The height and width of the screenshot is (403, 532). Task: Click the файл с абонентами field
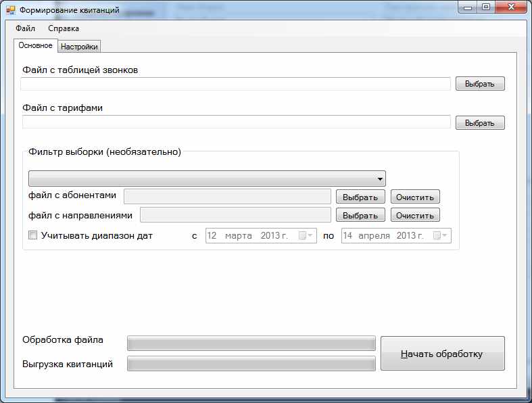click(227, 196)
